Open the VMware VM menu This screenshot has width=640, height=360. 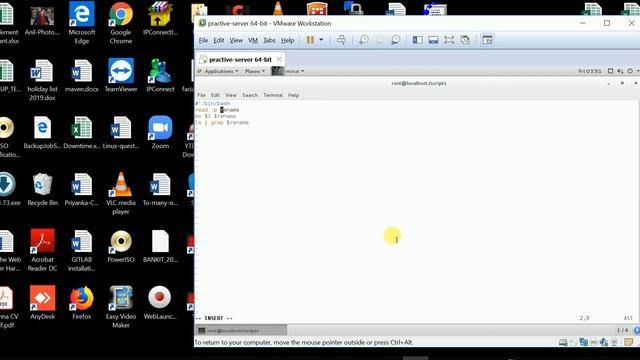(253, 40)
